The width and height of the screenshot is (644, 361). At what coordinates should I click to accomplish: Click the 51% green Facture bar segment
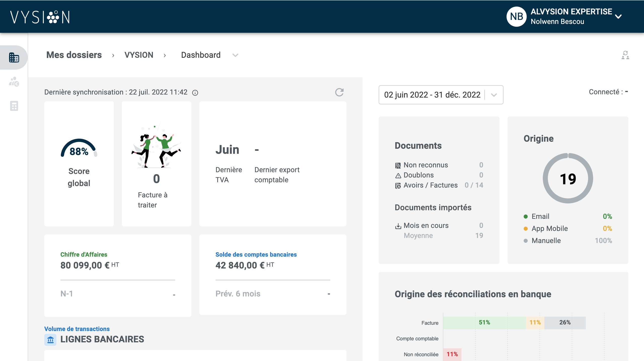coord(484,323)
